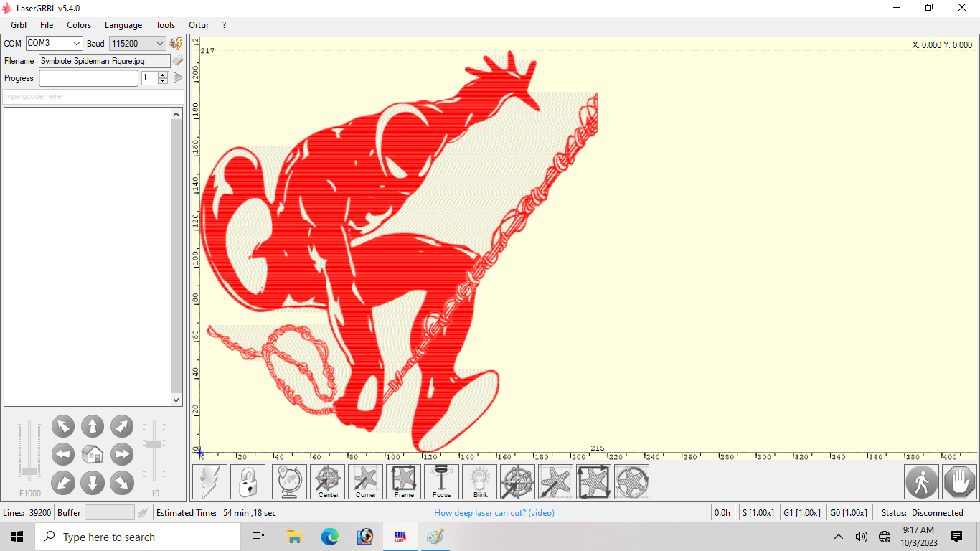Click the Center button
Viewport: 980px width, 551px height.
point(328,481)
